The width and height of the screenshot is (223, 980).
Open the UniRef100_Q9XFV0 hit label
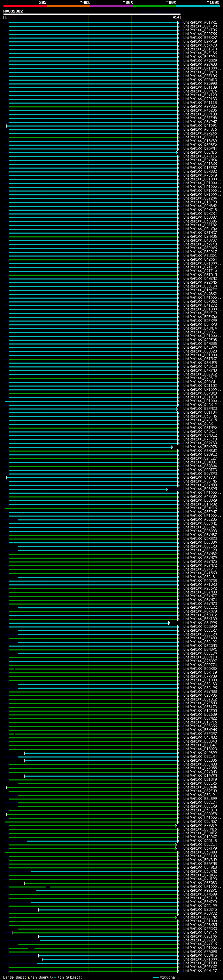(200, 26)
